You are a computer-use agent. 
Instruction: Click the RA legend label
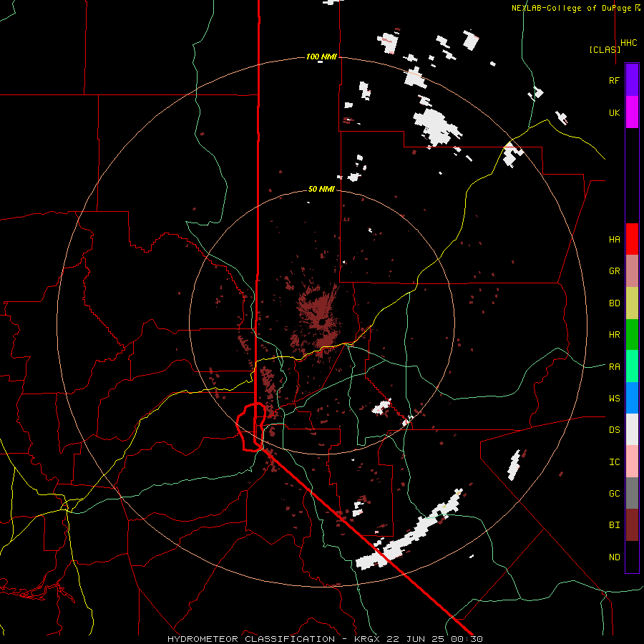(x=614, y=366)
